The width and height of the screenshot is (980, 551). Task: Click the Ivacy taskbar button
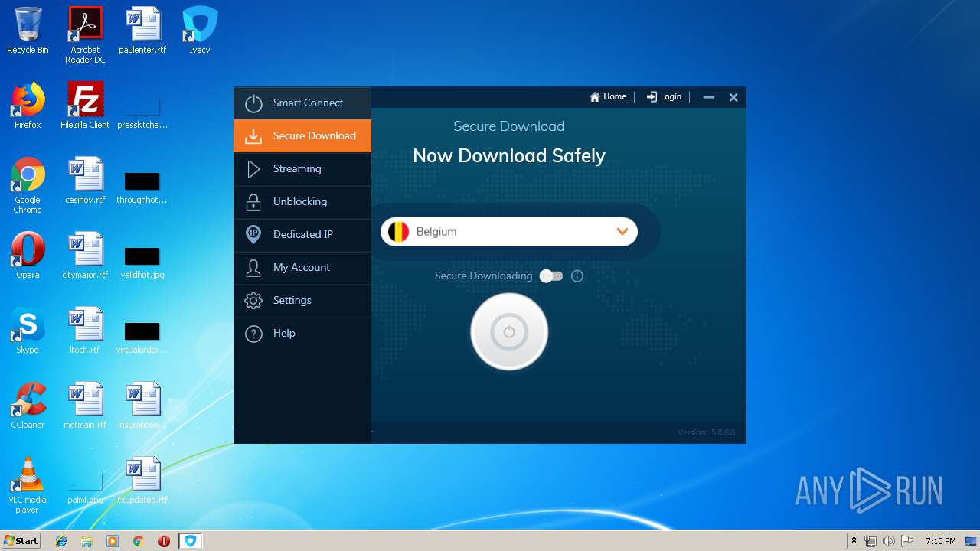tap(190, 541)
